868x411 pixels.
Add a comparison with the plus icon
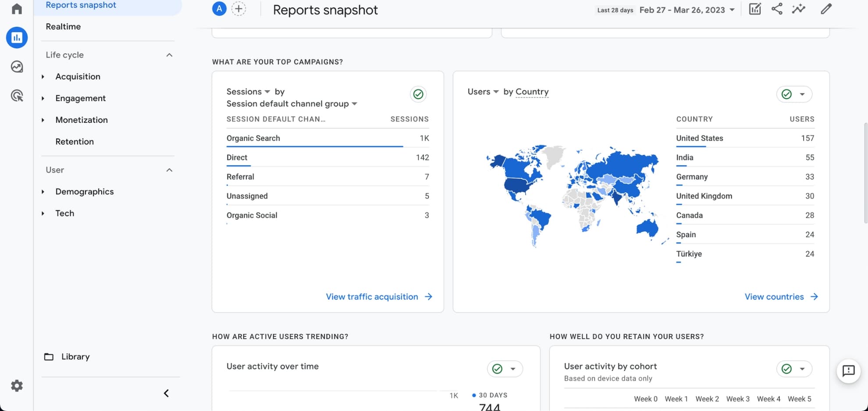pos(238,9)
